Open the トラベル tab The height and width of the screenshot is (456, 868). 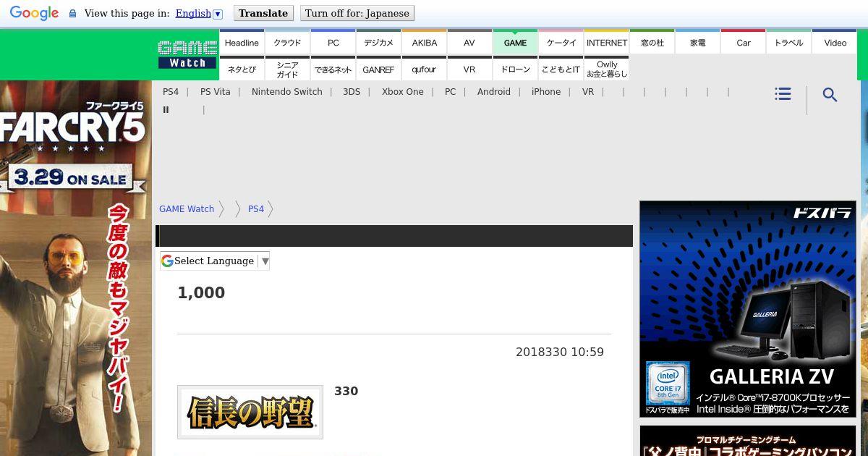(789, 43)
